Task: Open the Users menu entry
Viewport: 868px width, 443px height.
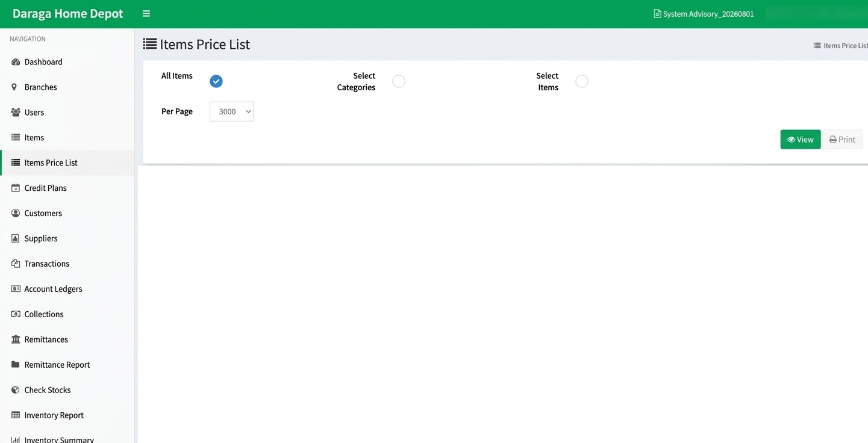Action: [x=67, y=113]
